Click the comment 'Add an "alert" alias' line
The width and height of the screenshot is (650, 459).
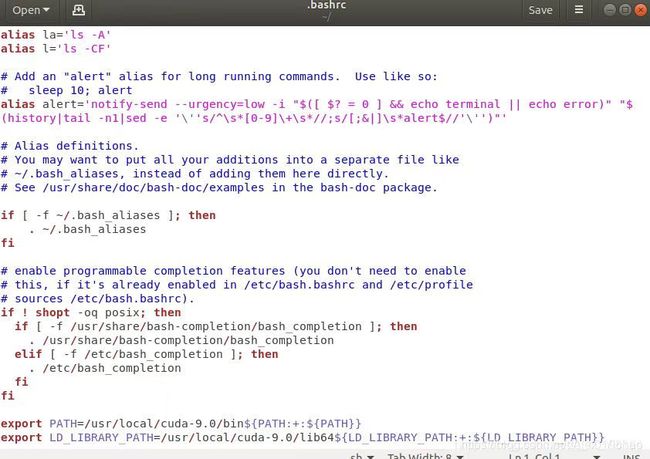click(x=219, y=77)
